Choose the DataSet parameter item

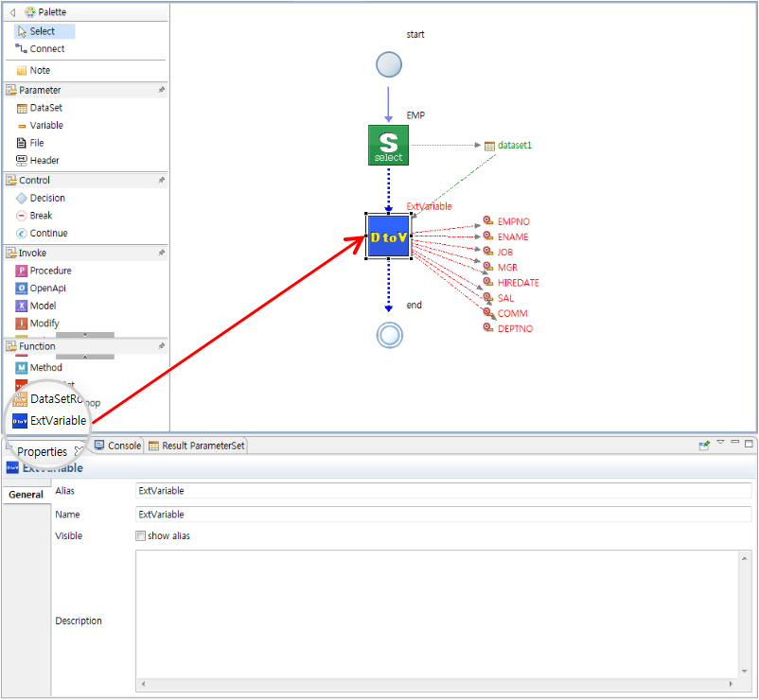[45, 108]
